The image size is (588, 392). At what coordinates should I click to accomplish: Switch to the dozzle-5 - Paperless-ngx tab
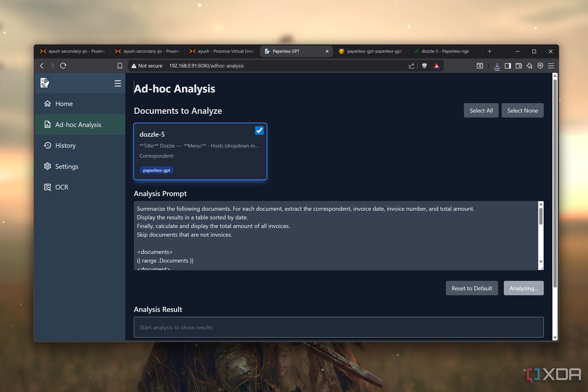445,51
